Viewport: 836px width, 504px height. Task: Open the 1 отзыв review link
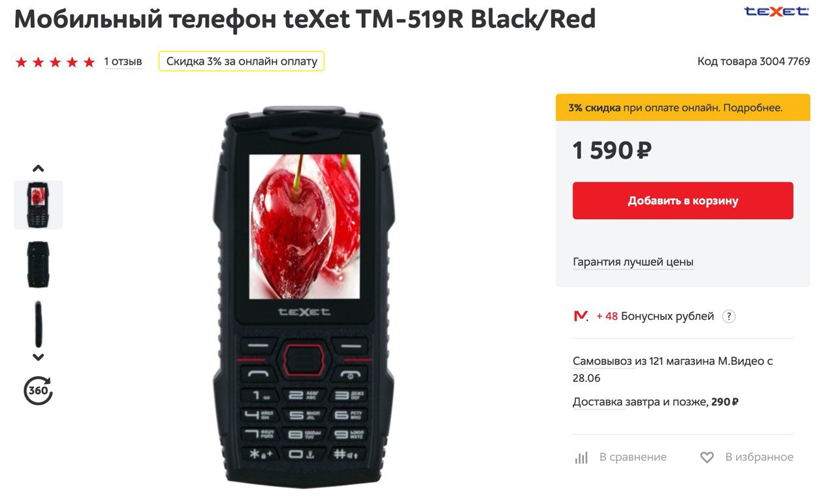tap(123, 62)
